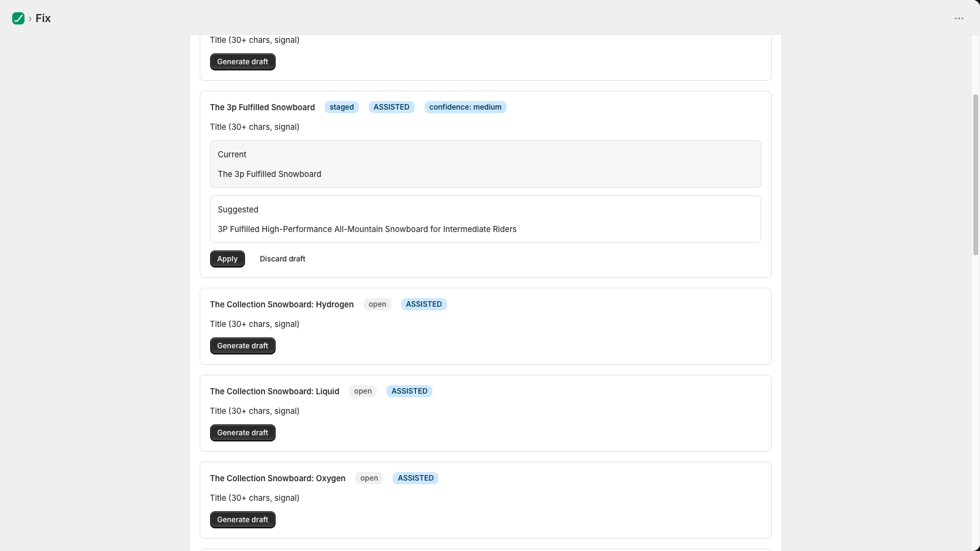This screenshot has width=980, height=551.
Task: Select The Collection Snowboard: Liquid heading
Action: coord(274,391)
